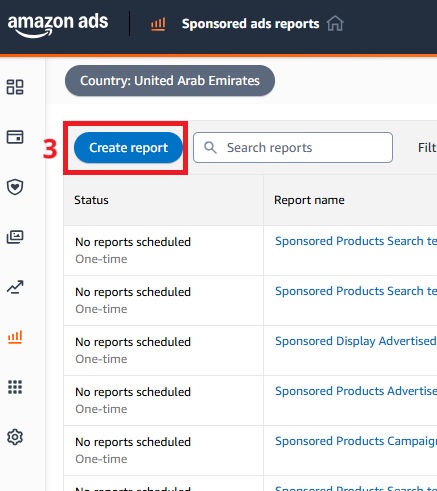Open the creative assets image icon
This screenshot has width=437, height=491.
click(x=15, y=237)
